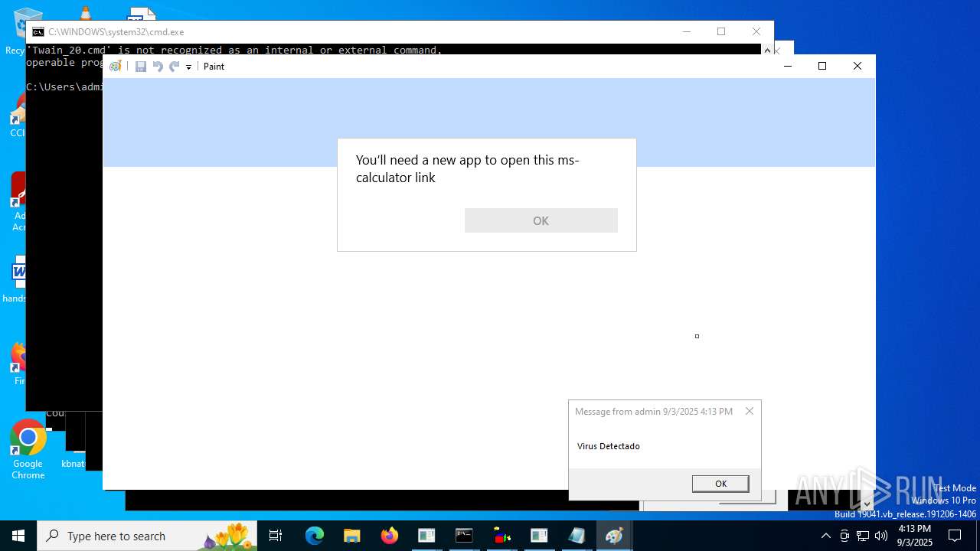980x551 pixels.
Task: Open the Google Chrome desktop shortcut
Action: point(28,449)
